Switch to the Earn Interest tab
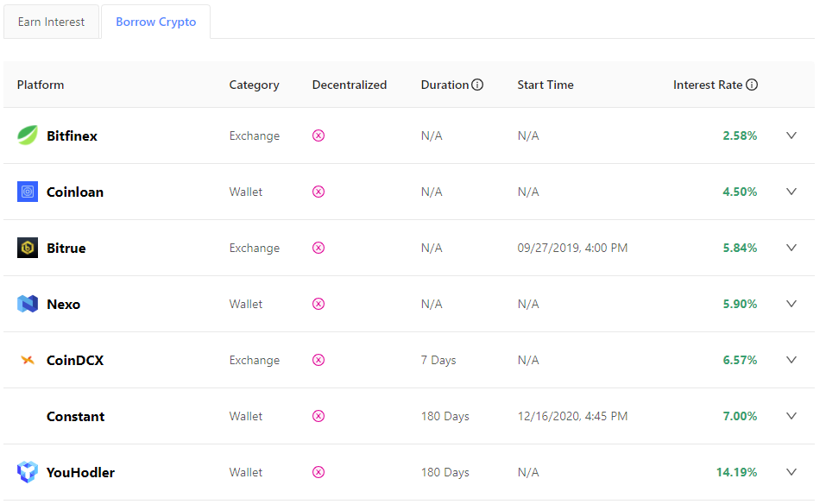Screen dimensions: 826x504 pos(51,22)
